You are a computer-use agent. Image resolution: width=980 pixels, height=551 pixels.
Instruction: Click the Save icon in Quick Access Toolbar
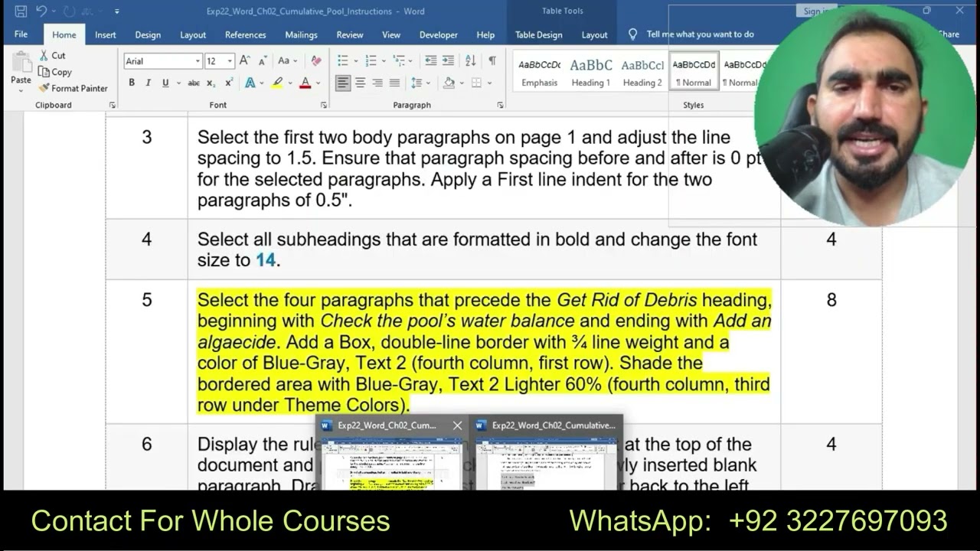[x=21, y=11]
